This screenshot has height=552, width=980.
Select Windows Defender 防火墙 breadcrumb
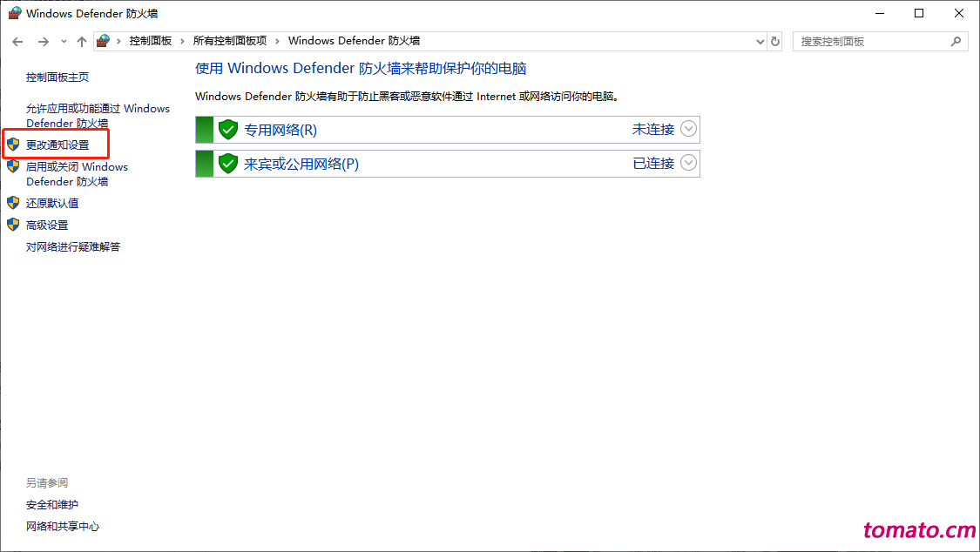tap(354, 41)
